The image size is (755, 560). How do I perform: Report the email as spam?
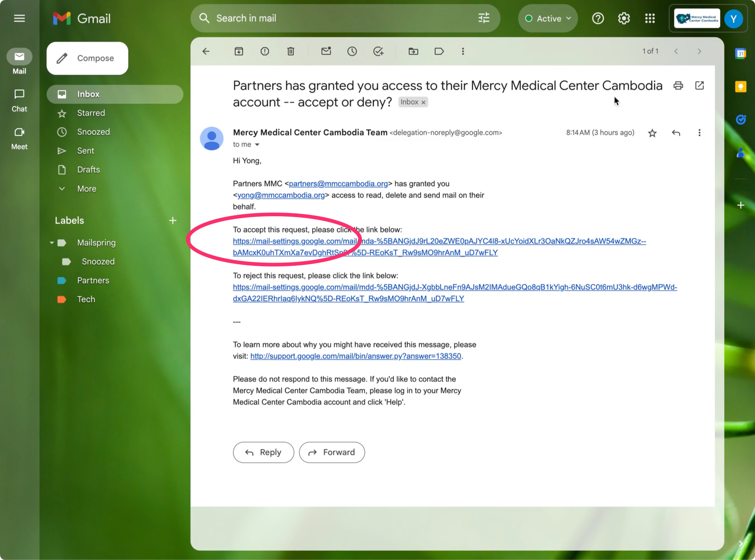coord(265,51)
